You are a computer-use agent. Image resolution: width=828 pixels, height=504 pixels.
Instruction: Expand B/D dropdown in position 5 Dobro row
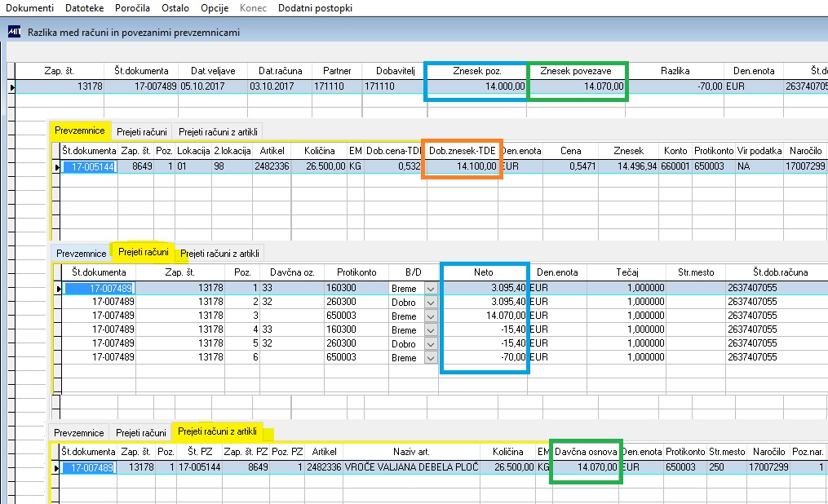pos(431,343)
